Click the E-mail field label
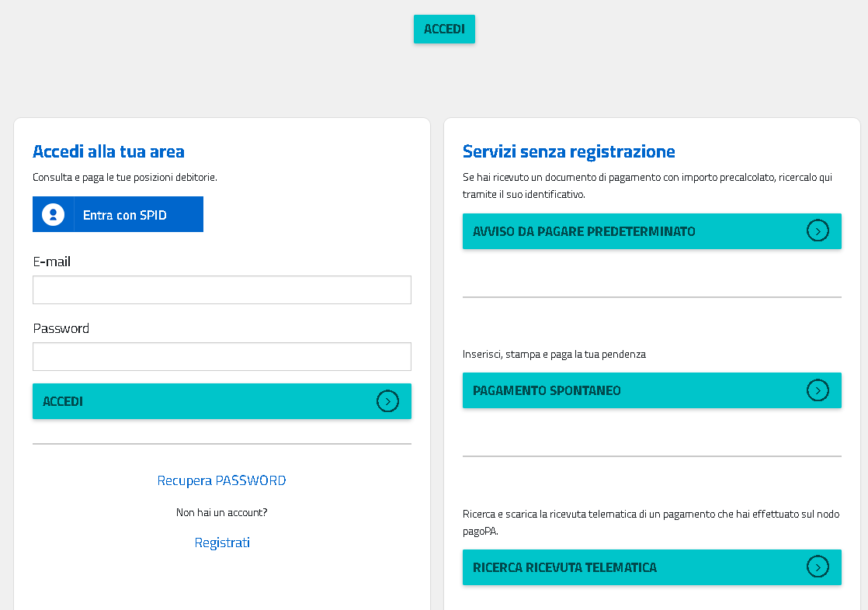 pos(51,262)
